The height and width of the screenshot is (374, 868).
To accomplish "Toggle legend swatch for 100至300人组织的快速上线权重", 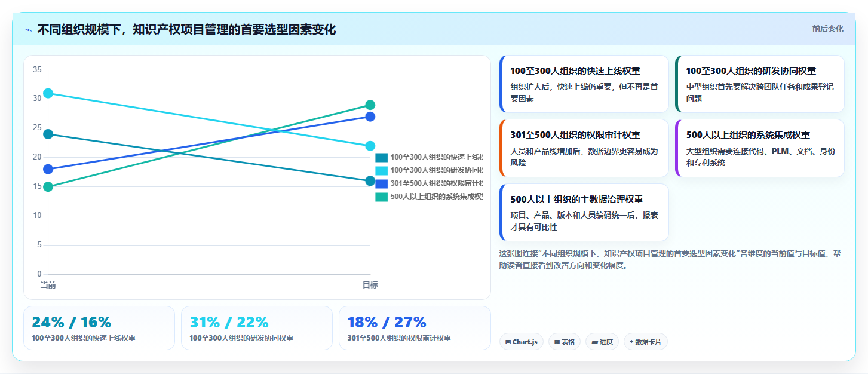I will tap(381, 158).
